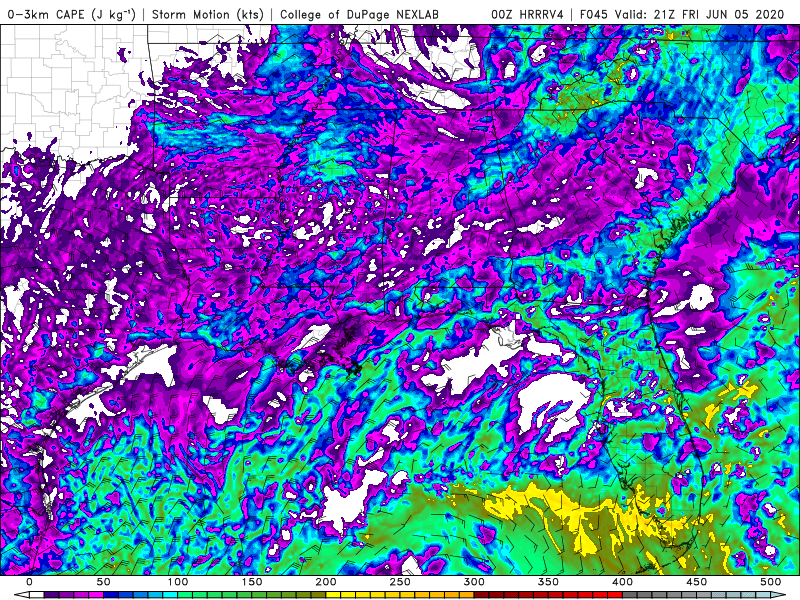This screenshot has height=600, width=800.
Task: Click the '450' label on the color scale
Action: coord(696,582)
